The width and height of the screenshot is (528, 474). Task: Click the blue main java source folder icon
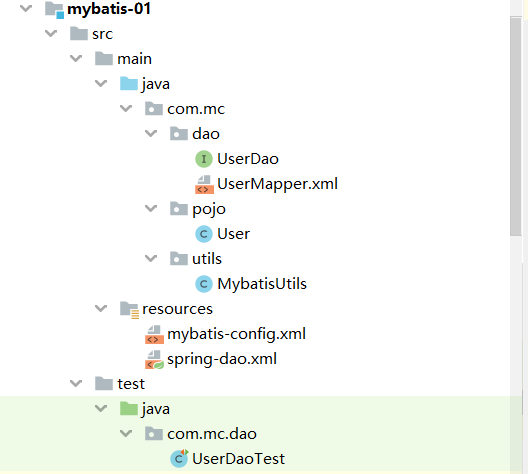[129, 83]
